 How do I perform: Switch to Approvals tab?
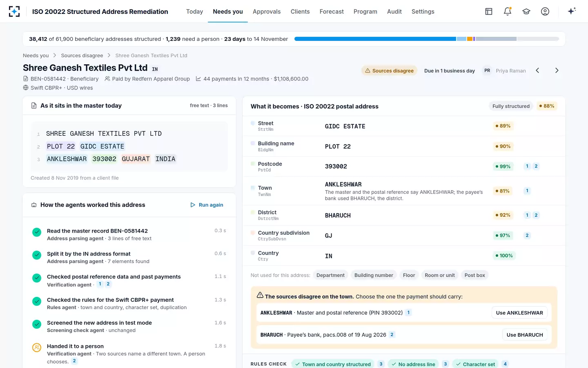click(267, 11)
